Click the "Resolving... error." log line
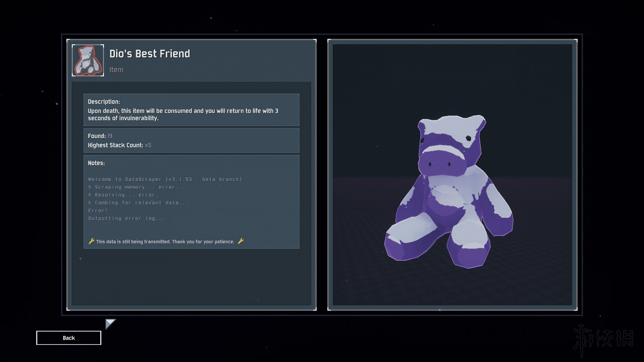The image size is (644, 362). click(123, 195)
